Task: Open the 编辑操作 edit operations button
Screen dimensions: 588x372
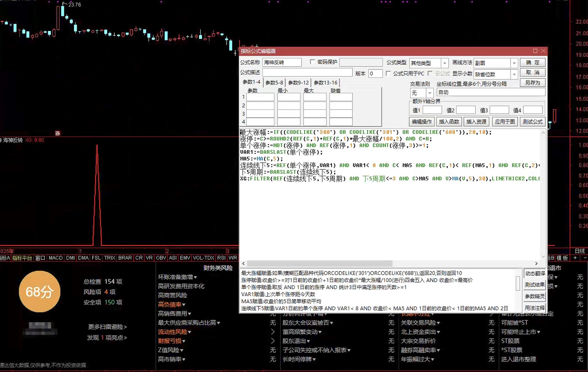Action: [x=422, y=122]
